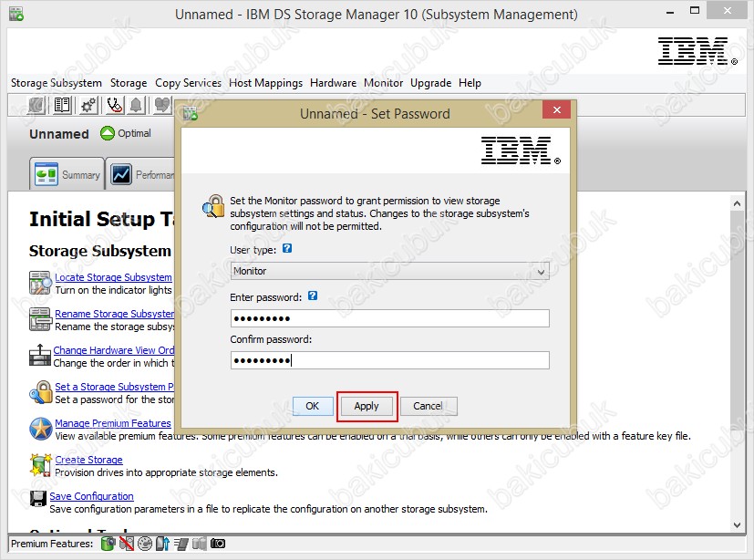Click the stethoscope Recovery Guru toolbar icon
This screenshot has height=560, width=754.
(x=115, y=105)
